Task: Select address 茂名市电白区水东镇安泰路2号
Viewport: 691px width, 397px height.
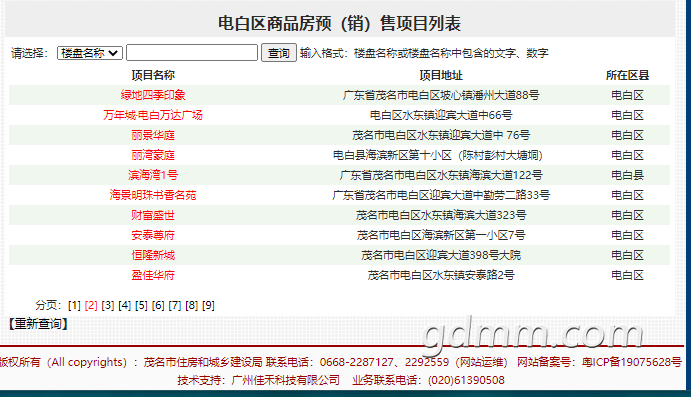Action: [x=441, y=275]
